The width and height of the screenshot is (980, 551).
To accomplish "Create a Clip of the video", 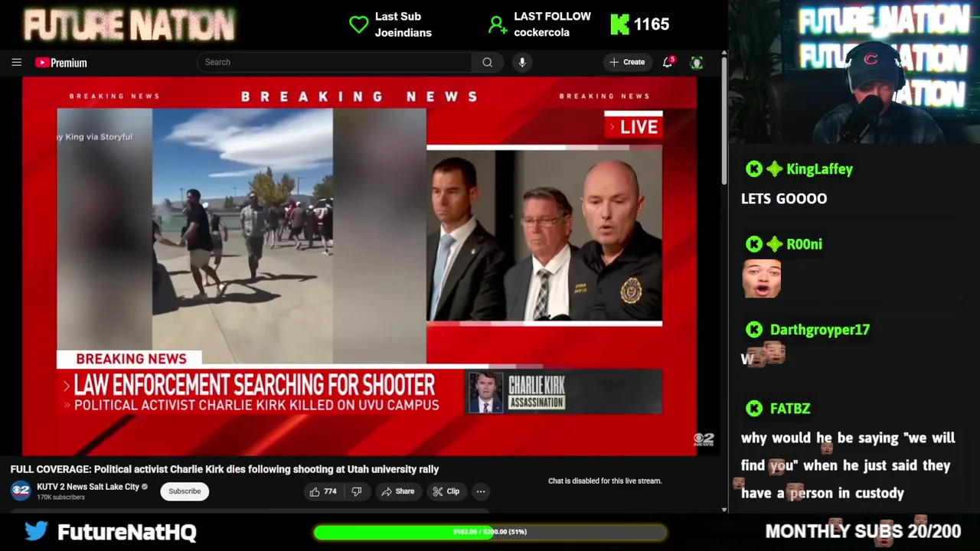I will coord(446,491).
